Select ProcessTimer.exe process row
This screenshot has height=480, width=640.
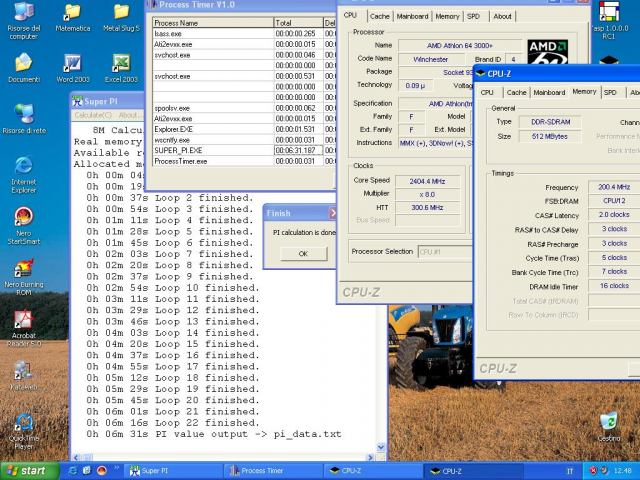pyautogui.click(x=244, y=161)
